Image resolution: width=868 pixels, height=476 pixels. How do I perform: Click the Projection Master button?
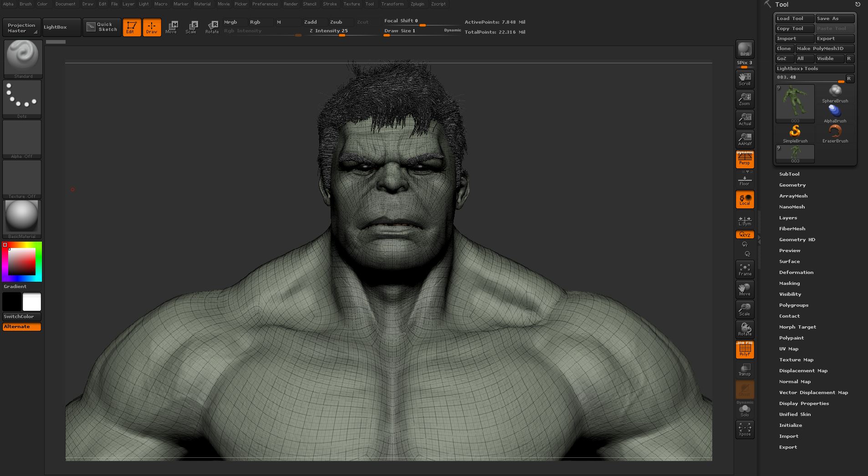[x=21, y=28]
